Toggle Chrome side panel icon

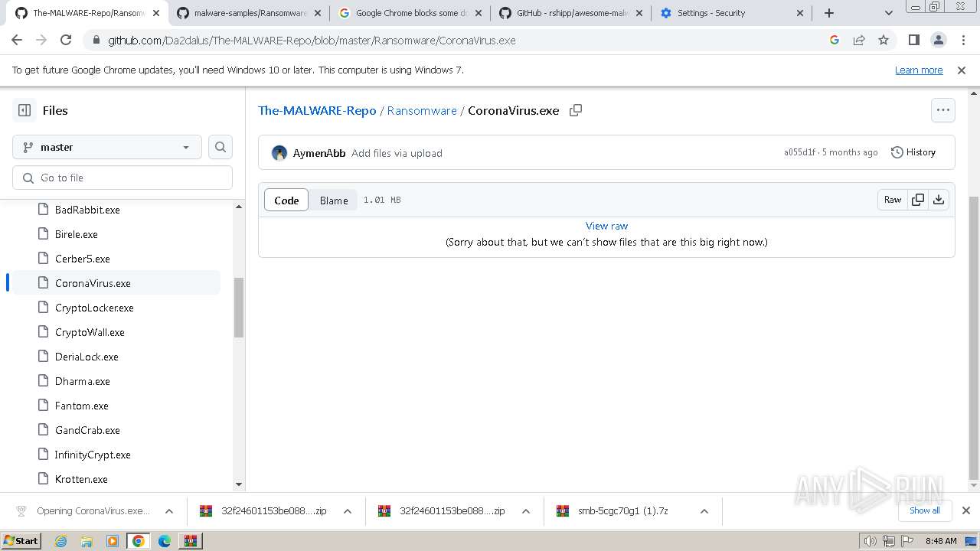[914, 40]
